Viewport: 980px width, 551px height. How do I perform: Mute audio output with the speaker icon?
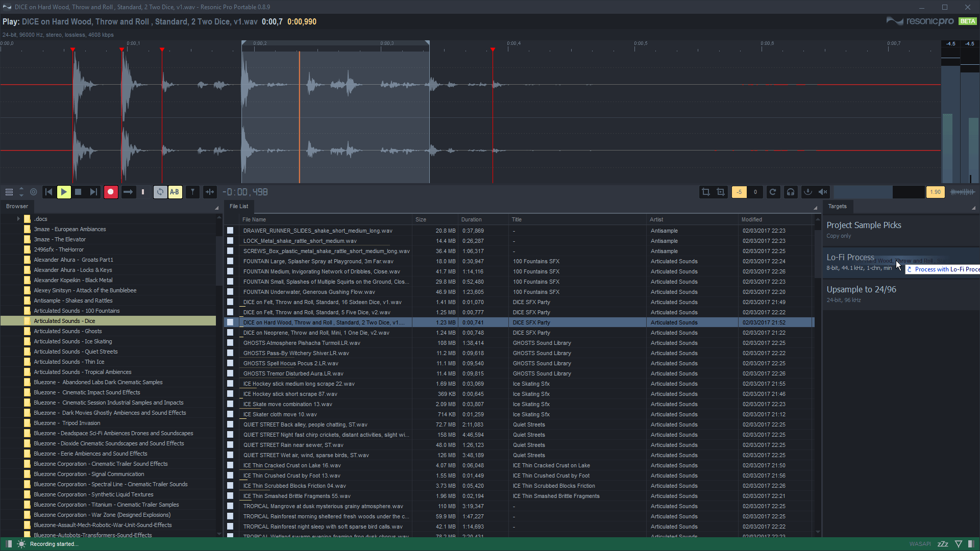pyautogui.click(x=823, y=192)
